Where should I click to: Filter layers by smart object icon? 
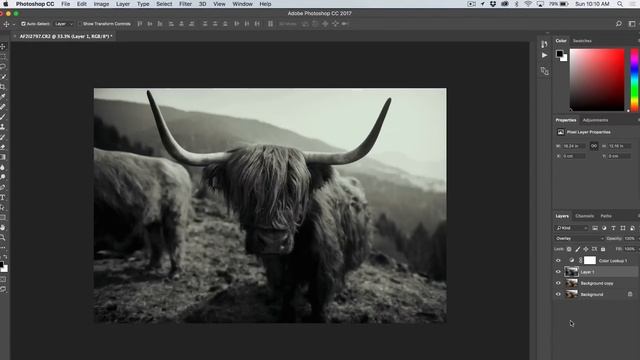click(632, 228)
